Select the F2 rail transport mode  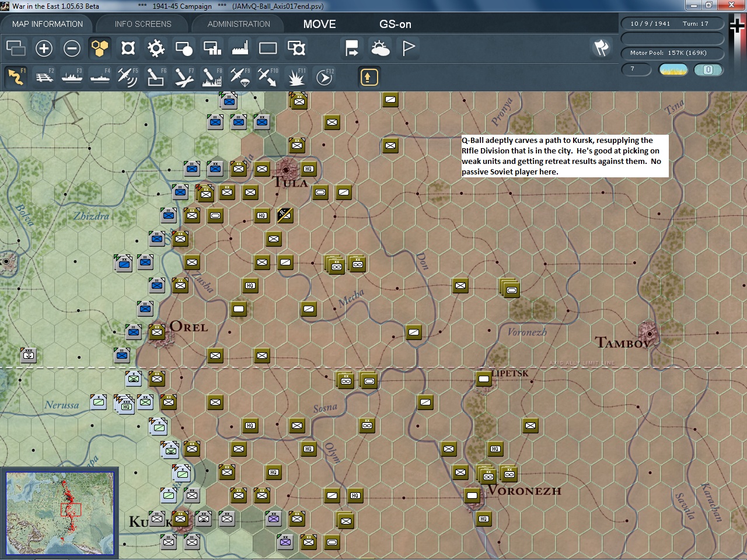point(44,77)
